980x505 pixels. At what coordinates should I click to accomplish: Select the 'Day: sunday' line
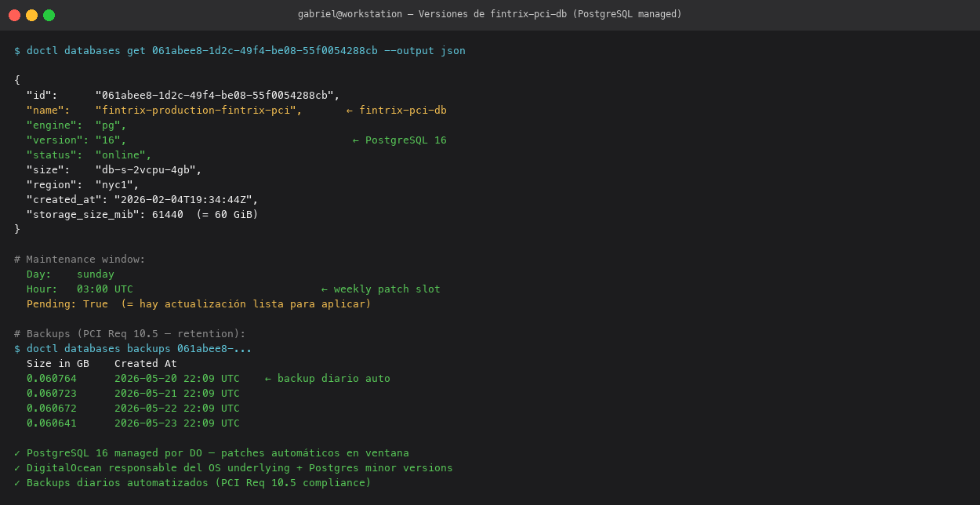click(71, 274)
